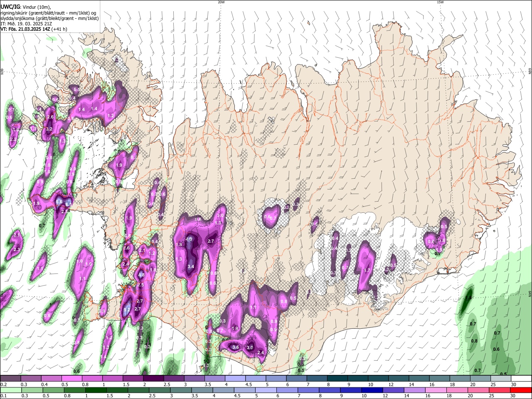Viewport: 532px width, 399px height.
Task: Click the '15W' longitude label
Action: [x=440, y=2]
